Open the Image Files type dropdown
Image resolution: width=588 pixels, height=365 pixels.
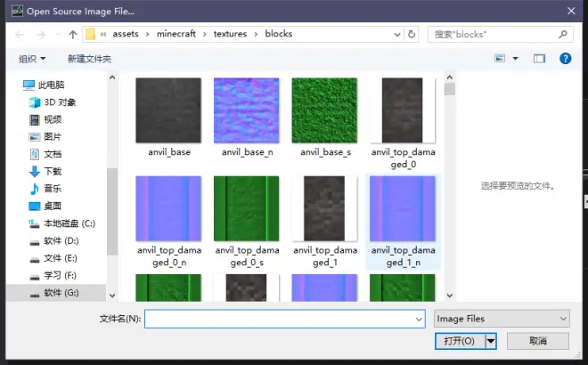[502, 319]
